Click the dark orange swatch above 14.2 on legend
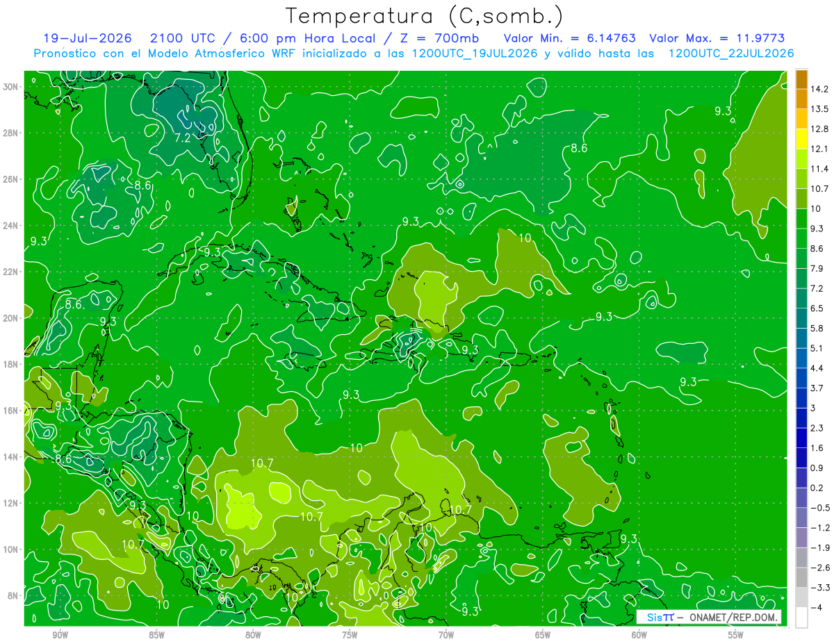 pos(801,79)
